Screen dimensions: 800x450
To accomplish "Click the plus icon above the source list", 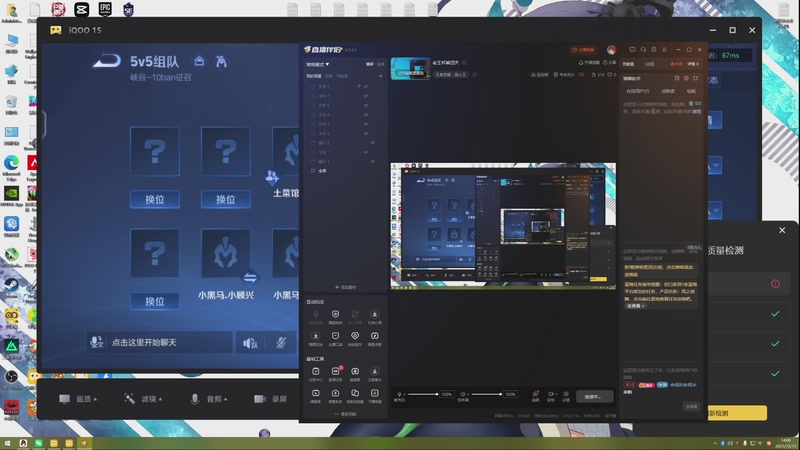I will (x=380, y=76).
